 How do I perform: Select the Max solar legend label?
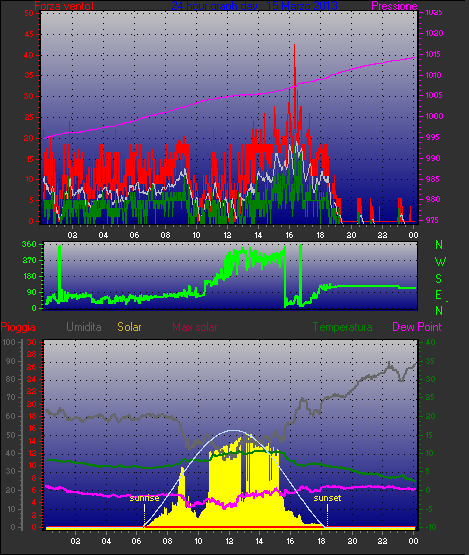[195, 327]
